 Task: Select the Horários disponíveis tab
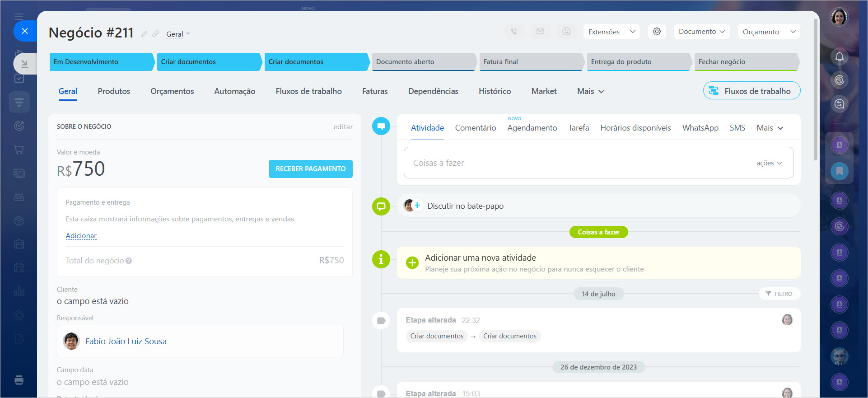635,128
